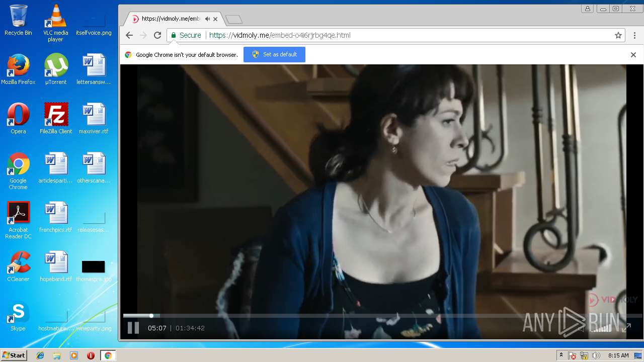Enter fullscreen mode in the video player
Image resolution: width=644 pixels, height=362 pixels.
tap(626, 328)
